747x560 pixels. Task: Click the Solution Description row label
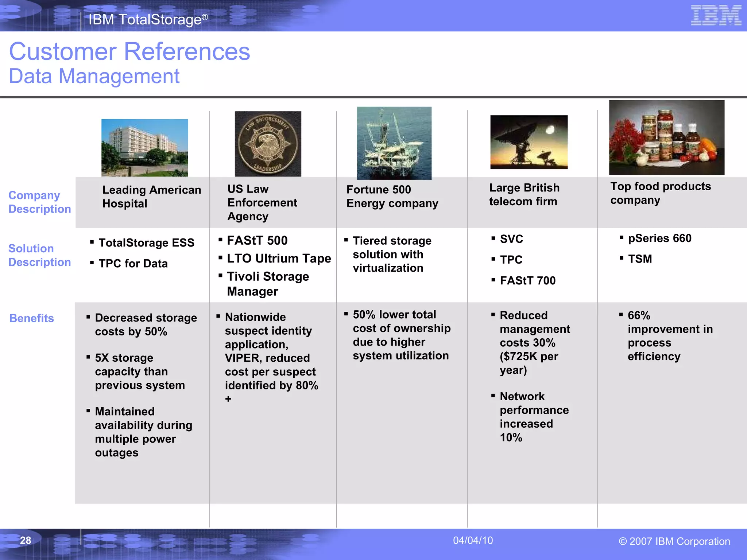tap(39, 255)
